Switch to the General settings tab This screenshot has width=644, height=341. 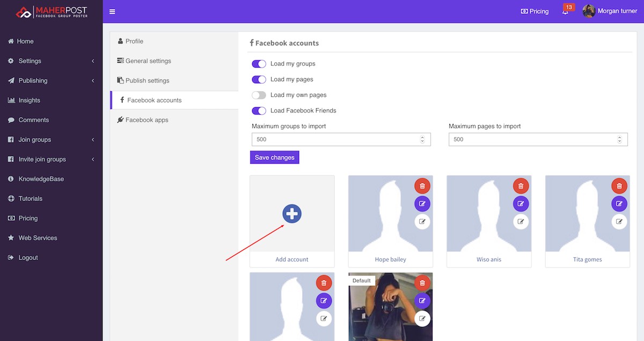(174, 61)
